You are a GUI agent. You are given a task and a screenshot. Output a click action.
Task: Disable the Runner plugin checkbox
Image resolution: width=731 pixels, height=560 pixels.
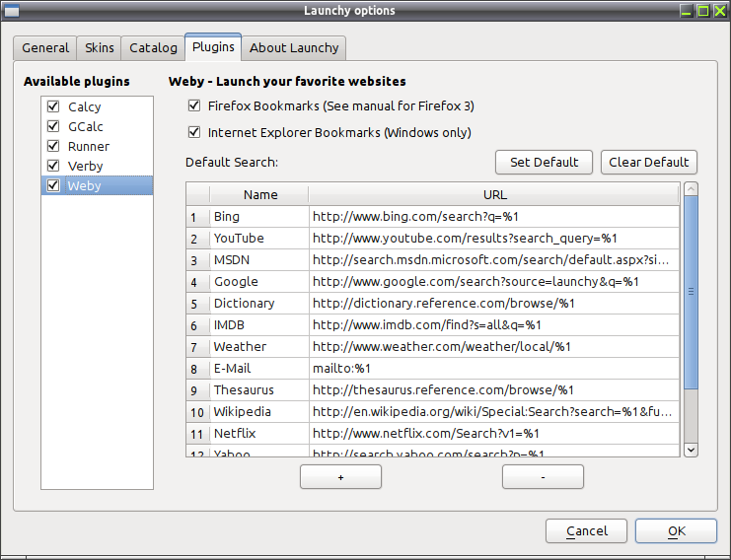(x=53, y=146)
